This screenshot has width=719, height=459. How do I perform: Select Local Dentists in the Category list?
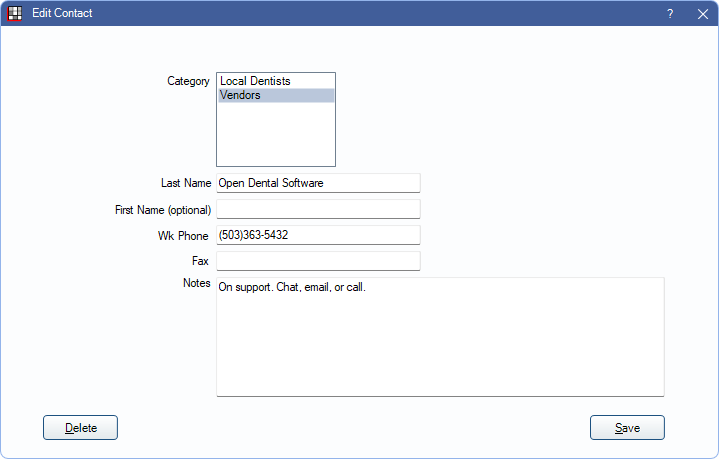pyautogui.click(x=255, y=81)
